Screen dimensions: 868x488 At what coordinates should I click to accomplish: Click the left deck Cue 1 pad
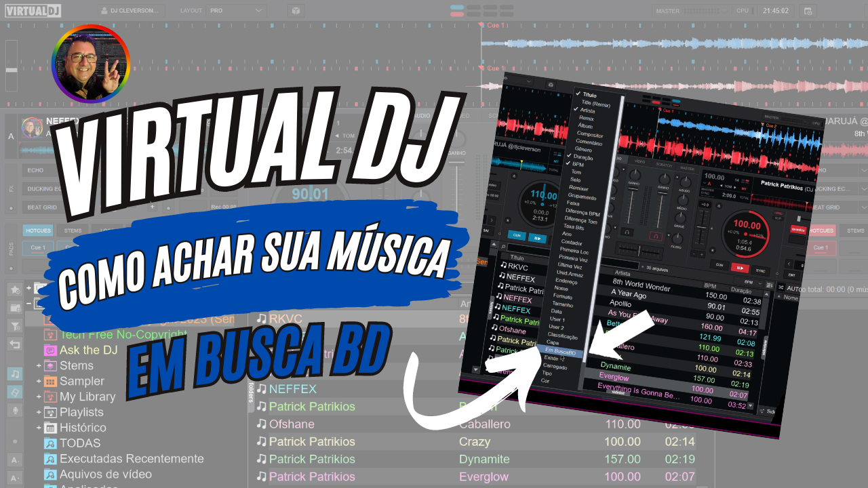pyautogui.click(x=39, y=248)
